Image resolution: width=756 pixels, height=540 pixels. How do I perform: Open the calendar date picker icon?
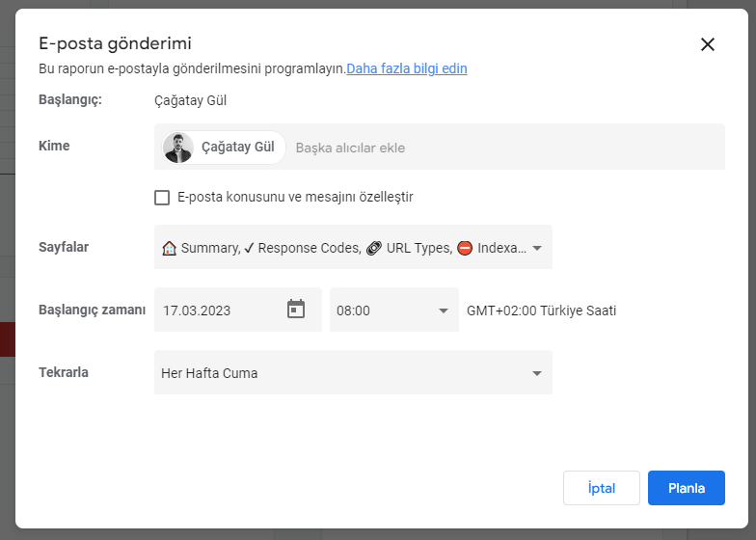pyautogui.click(x=295, y=309)
